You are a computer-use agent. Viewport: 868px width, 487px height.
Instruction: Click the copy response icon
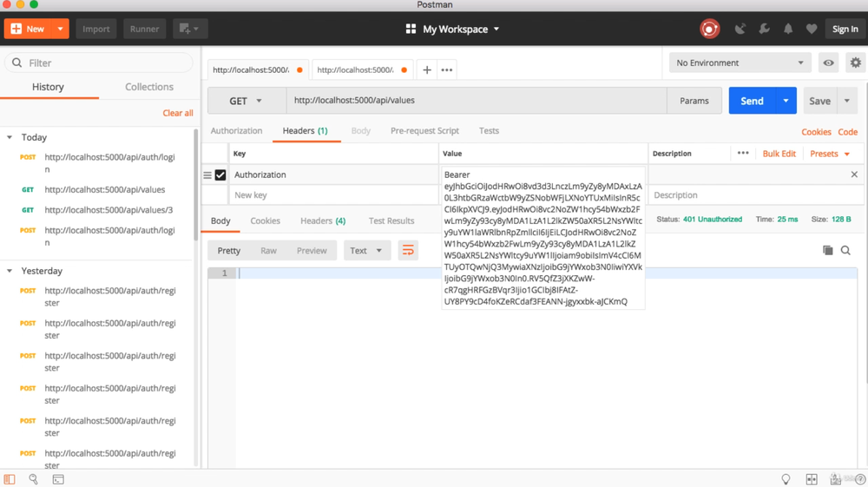[x=827, y=251]
